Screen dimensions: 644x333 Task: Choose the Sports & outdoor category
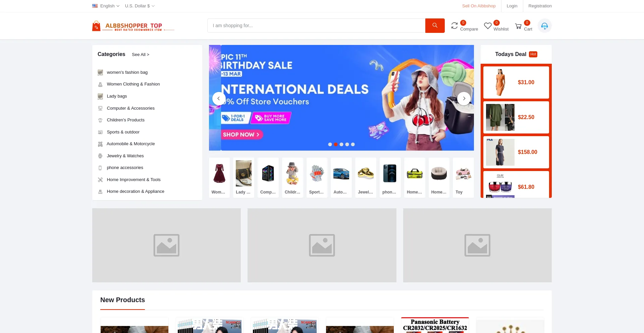coord(123,132)
